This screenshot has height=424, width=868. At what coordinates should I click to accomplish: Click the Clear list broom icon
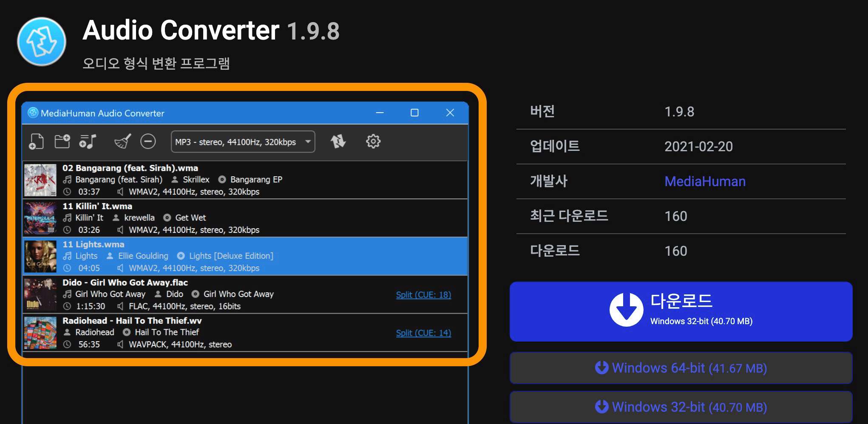(123, 141)
